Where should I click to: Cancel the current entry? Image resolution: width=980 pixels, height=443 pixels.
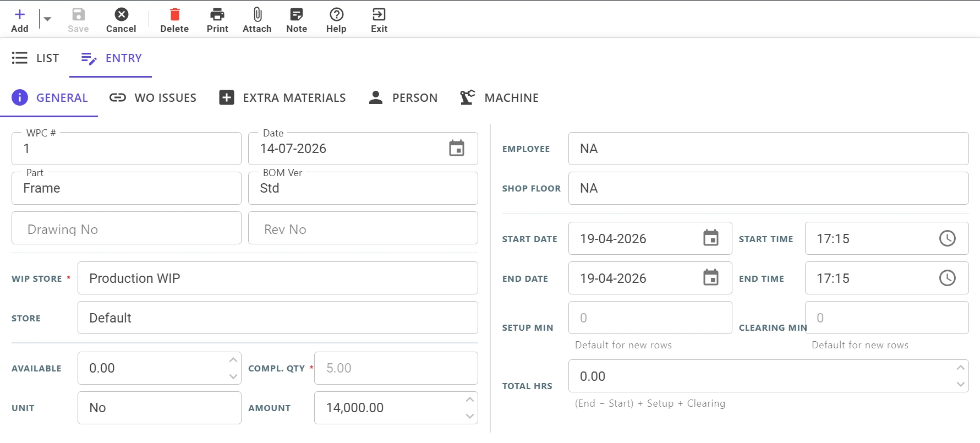click(121, 20)
